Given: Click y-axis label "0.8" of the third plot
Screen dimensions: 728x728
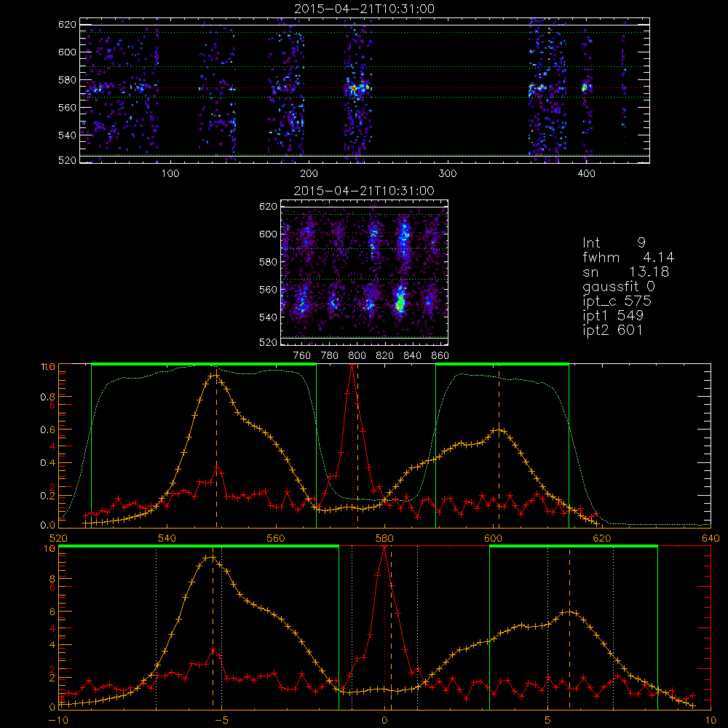Looking at the screenshot, I should 47,397.
